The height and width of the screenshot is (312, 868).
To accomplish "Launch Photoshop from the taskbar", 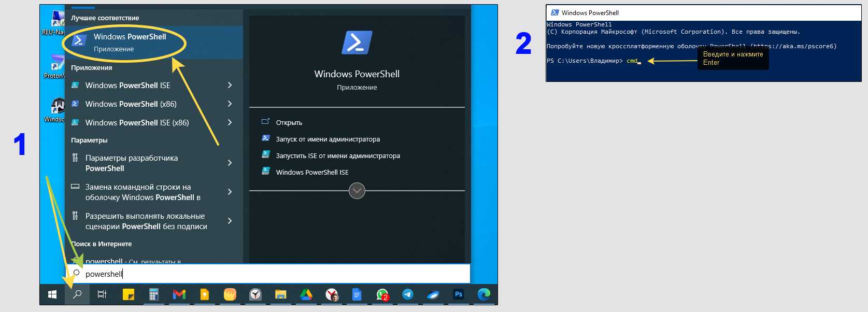I will [x=459, y=294].
